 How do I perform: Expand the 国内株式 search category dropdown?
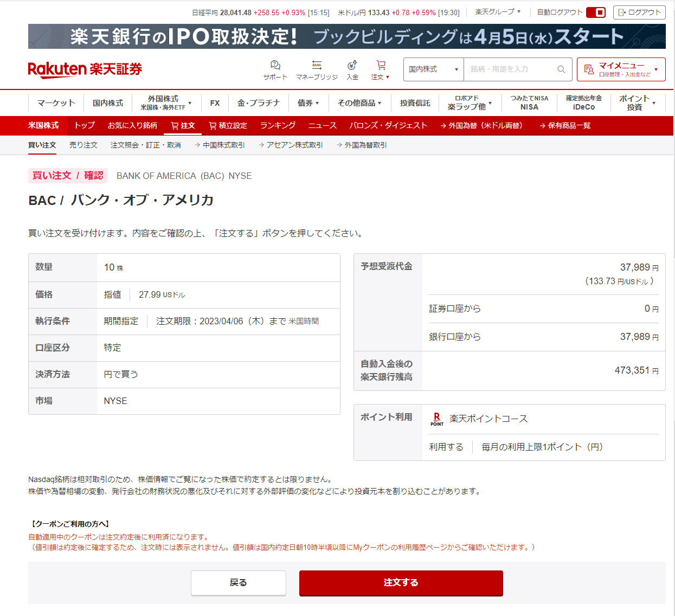[x=433, y=69]
